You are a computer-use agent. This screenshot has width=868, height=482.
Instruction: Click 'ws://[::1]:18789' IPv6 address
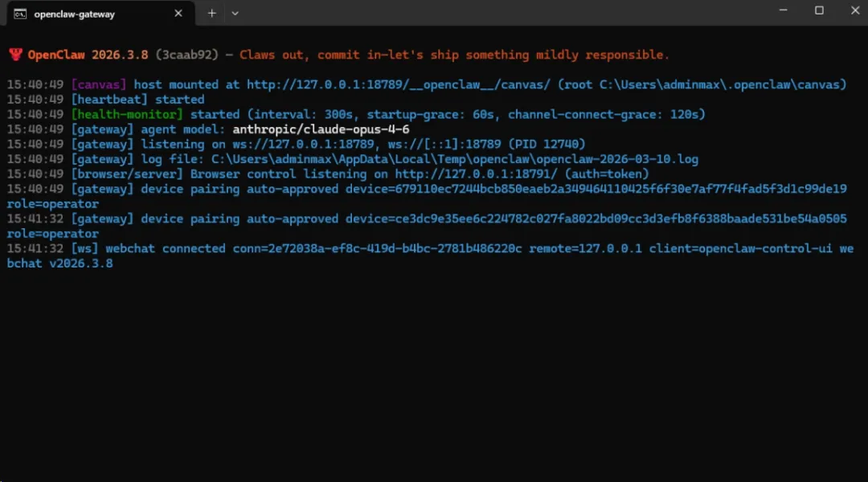click(x=444, y=145)
